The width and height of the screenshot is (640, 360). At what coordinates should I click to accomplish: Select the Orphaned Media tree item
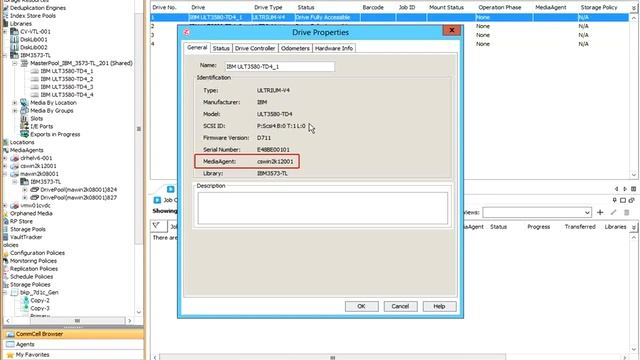(x=31, y=213)
